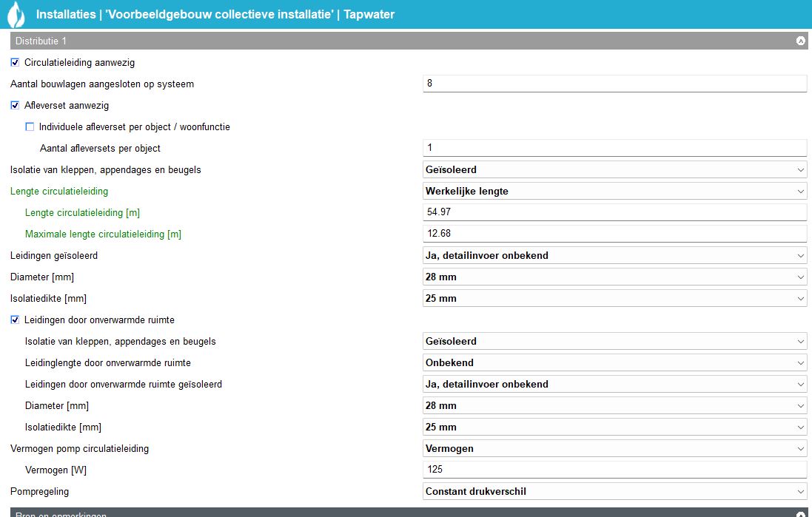Click the Aantal afleversets per object field

(x=614, y=148)
